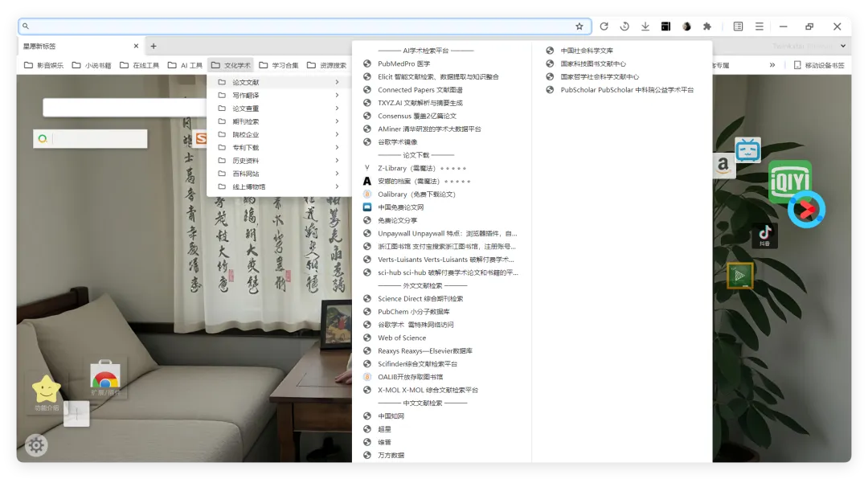Open the Science Direct 综合期刊检索 bookmark
Image resolution: width=868 pixels, height=479 pixels.
click(x=441, y=298)
